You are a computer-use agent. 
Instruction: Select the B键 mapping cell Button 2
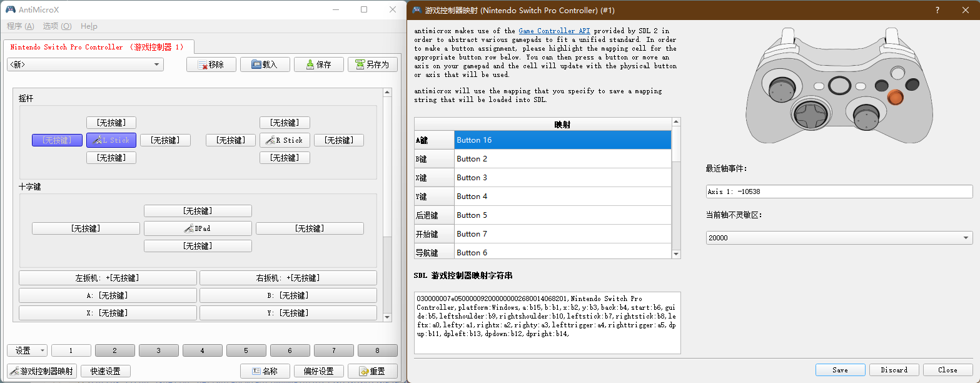pyautogui.click(x=563, y=159)
